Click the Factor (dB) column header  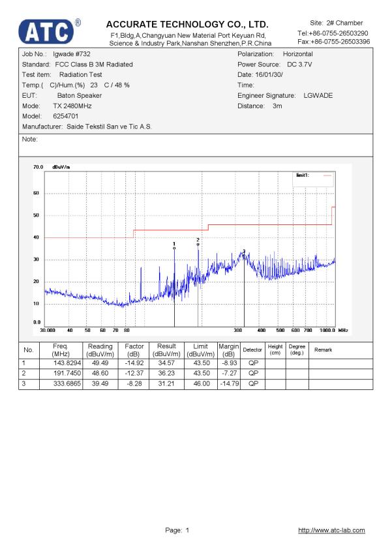click(134, 350)
